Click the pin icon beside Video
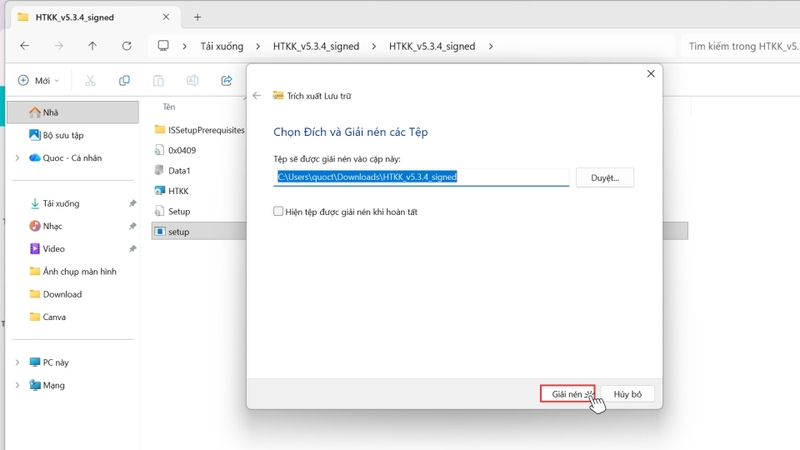The image size is (800, 450). click(x=132, y=249)
